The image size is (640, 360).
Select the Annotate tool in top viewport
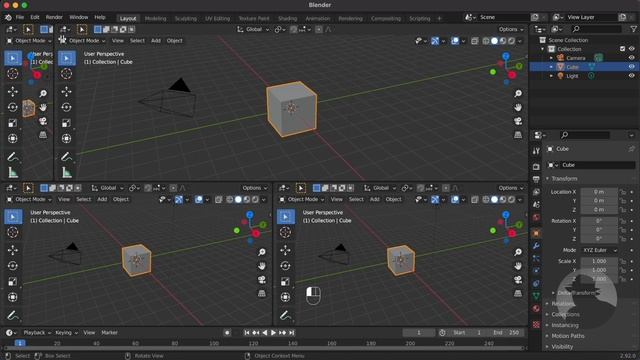[x=67, y=157]
